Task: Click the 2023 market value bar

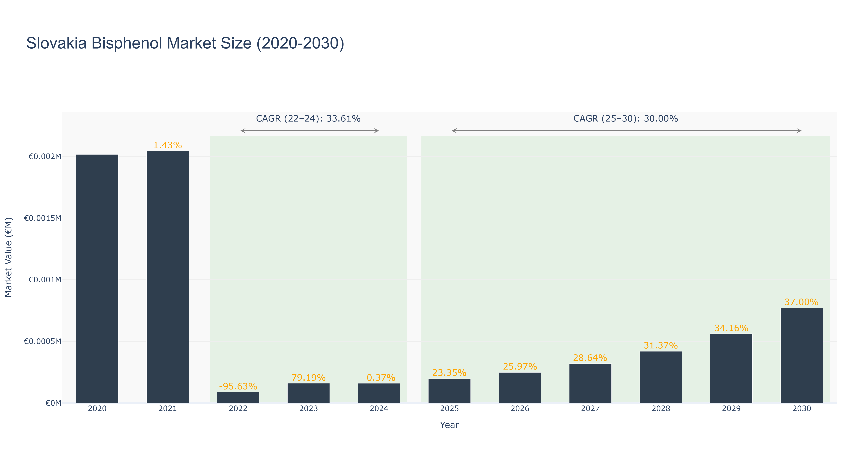Action: pyautogui.click(x=308, y=393)
